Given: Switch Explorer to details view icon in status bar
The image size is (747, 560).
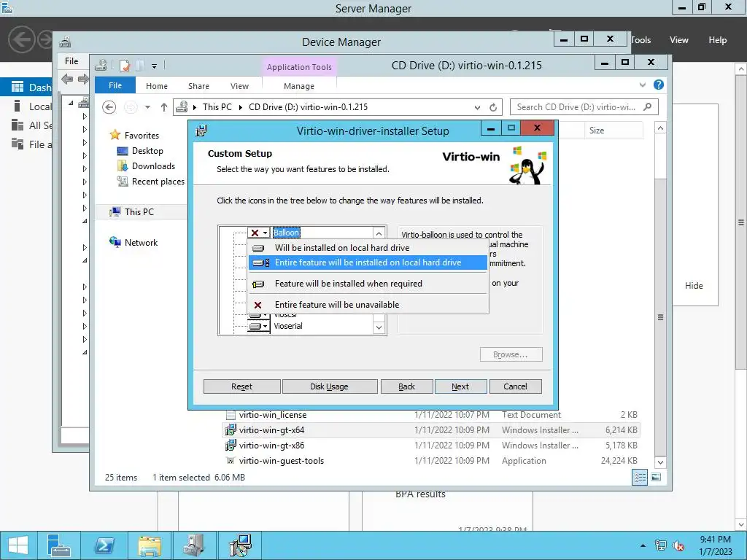Looking at the screenshot, I should [x=640, y=477].
